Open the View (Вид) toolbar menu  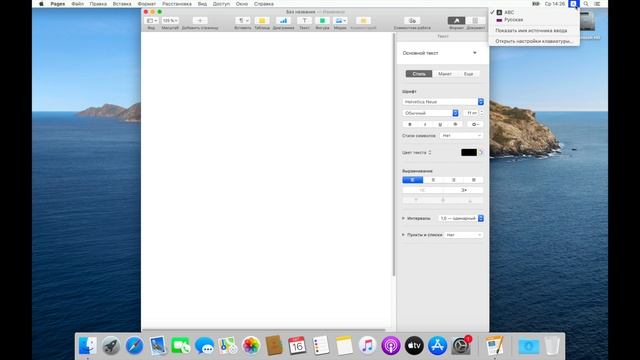(151, 20)
